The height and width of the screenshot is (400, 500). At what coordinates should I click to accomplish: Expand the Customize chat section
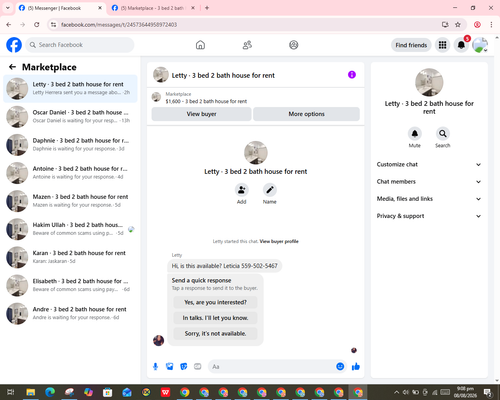tap(429, 164)
